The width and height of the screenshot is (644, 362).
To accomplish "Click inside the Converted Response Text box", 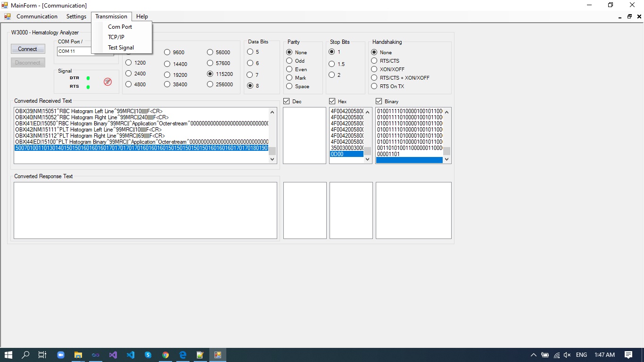I will [x=145, y=210].
